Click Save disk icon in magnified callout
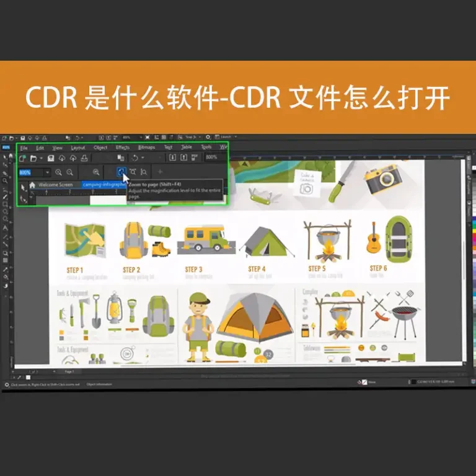Image resolution: width=476 pixels, height=476 pixels. pyautogui.click(x=51, y=158)
